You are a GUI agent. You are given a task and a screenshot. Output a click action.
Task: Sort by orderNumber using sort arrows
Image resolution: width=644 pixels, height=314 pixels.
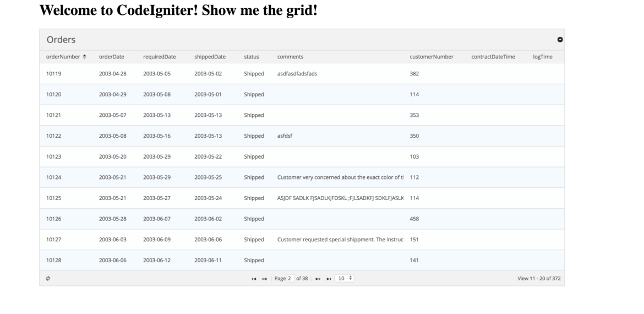click(84, 57)
